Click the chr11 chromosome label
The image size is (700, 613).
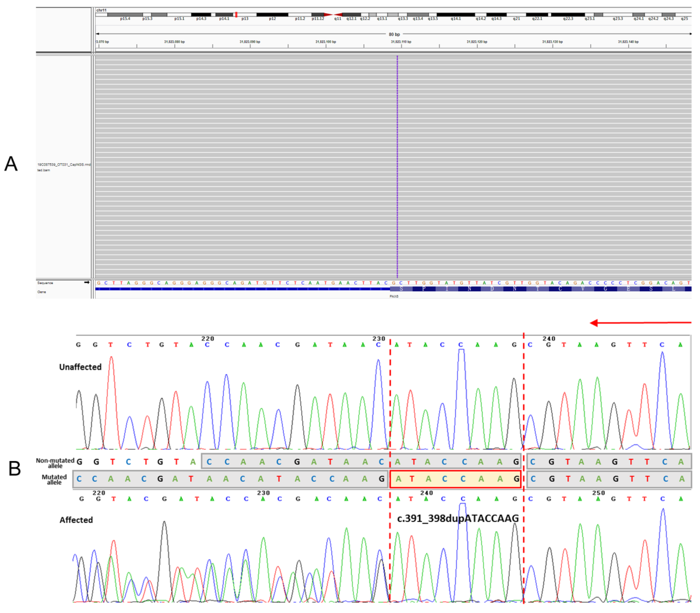[x=101, y=10]
